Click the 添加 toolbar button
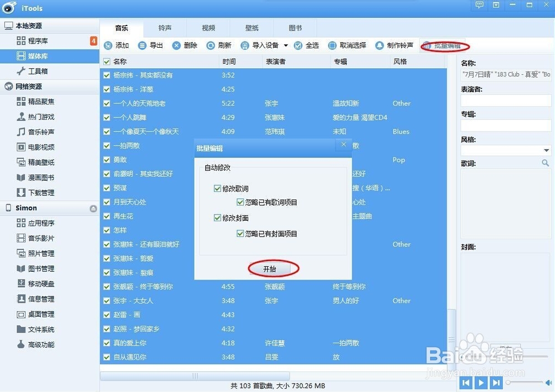 tap(117, 45)
